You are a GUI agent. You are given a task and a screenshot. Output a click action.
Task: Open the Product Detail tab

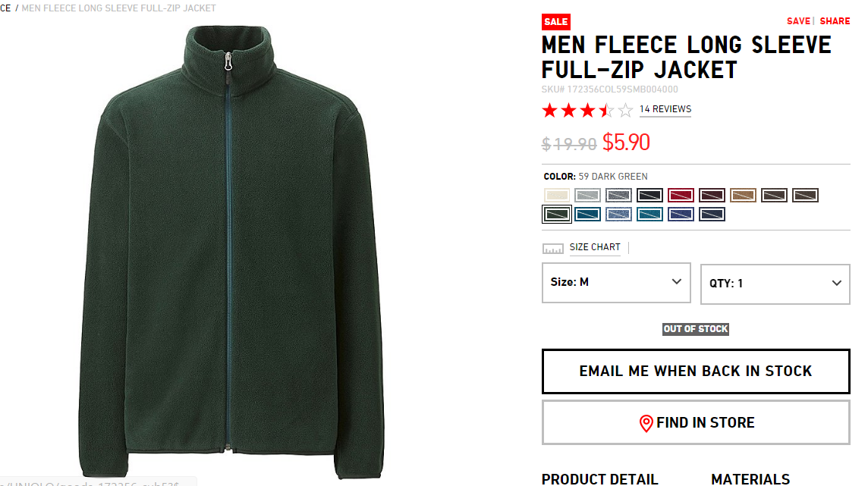599,479
